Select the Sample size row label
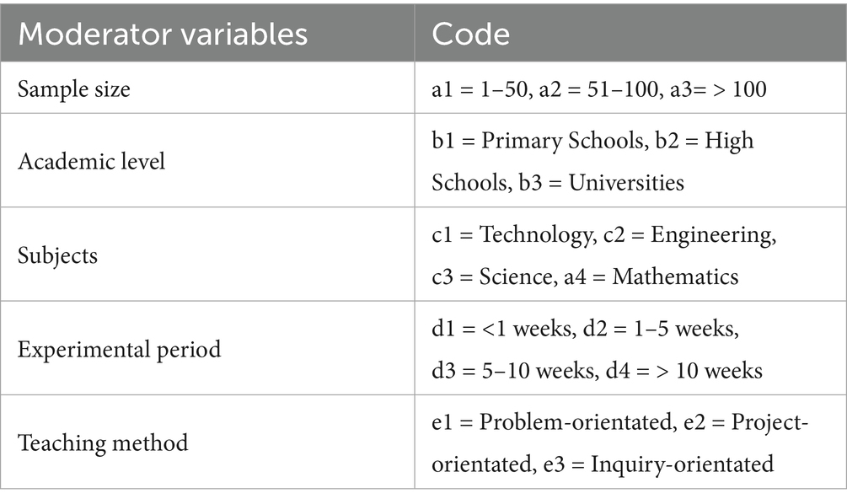The image size is (847, 504). coord(73,89)
